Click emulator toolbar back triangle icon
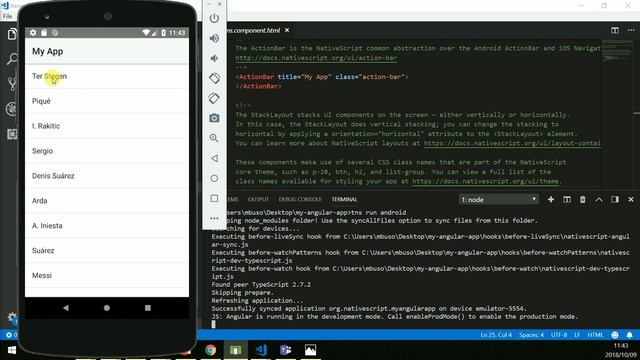This screenshot has width=640, height=360. pyautogui.click(x=214, y=158)
